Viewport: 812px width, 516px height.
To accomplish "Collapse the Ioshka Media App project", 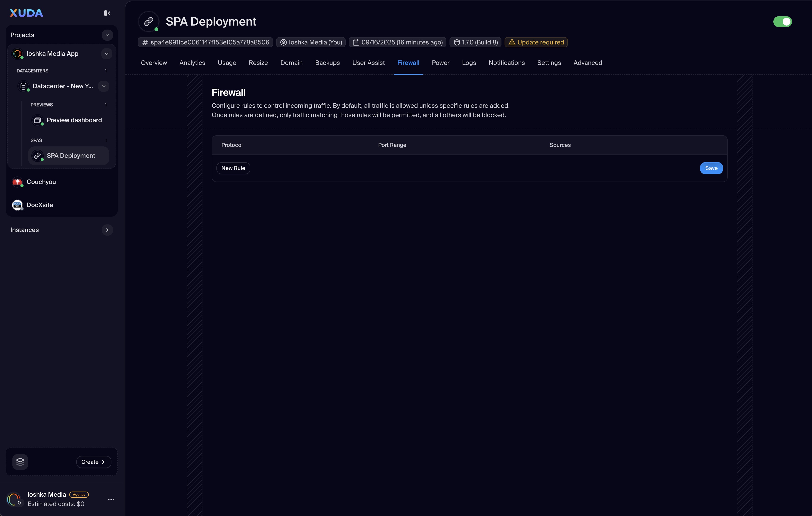I will click(107, 54).
